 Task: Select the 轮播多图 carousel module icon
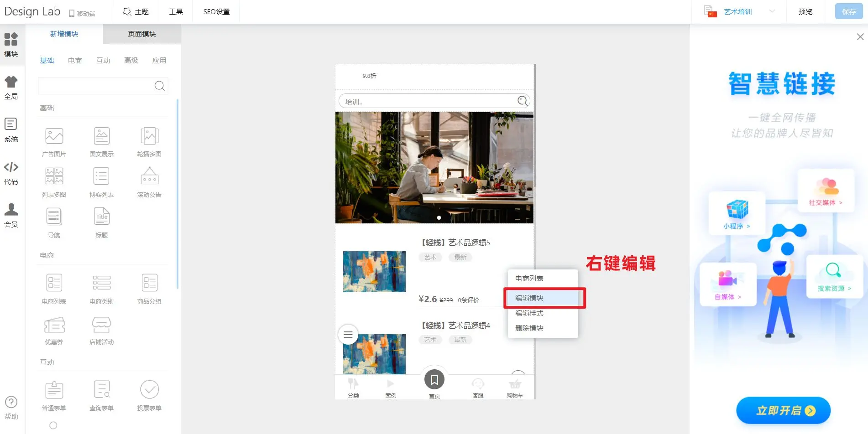pyautogui.click(x=149, y=136)
